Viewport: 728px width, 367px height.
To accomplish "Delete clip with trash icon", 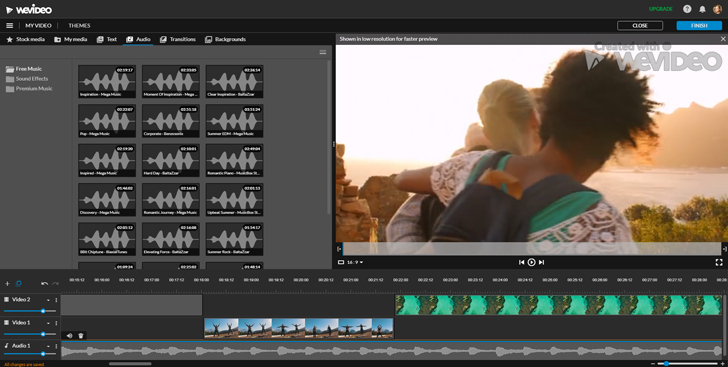I will (x=81, y=335).
